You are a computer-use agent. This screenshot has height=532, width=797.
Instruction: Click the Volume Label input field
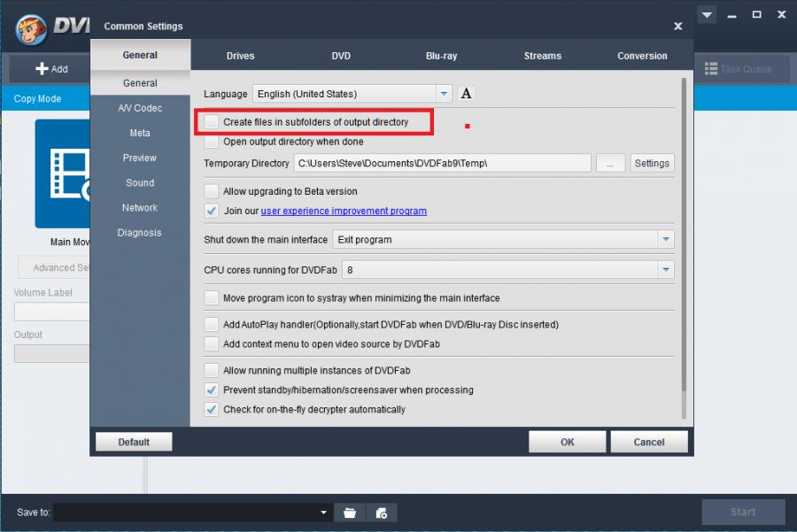(x=52, y=312)
